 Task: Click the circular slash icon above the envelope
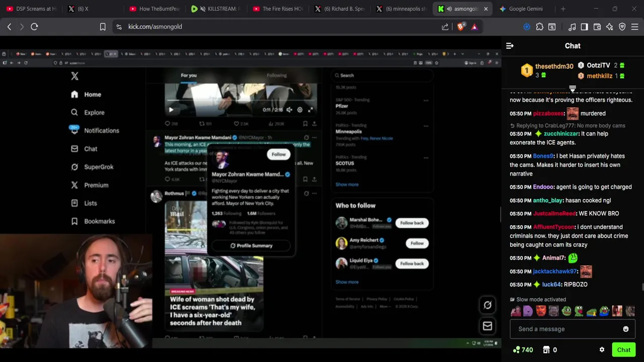[x=488, y=305]
